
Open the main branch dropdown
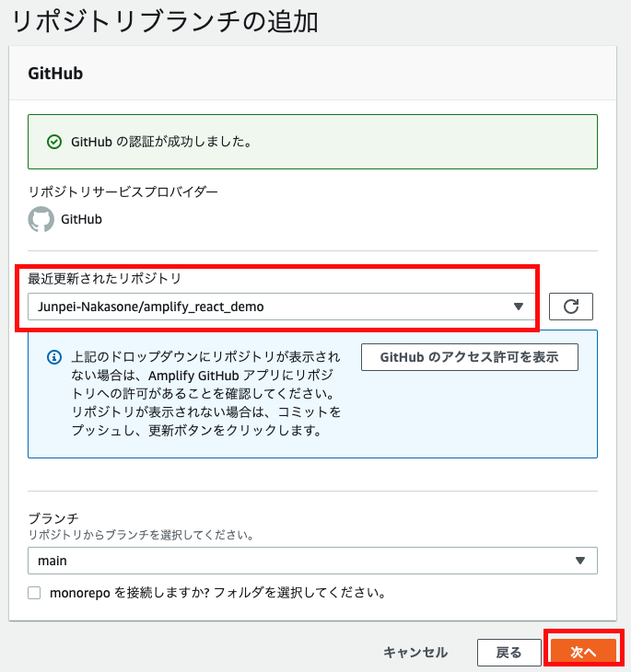coord(312,561)
